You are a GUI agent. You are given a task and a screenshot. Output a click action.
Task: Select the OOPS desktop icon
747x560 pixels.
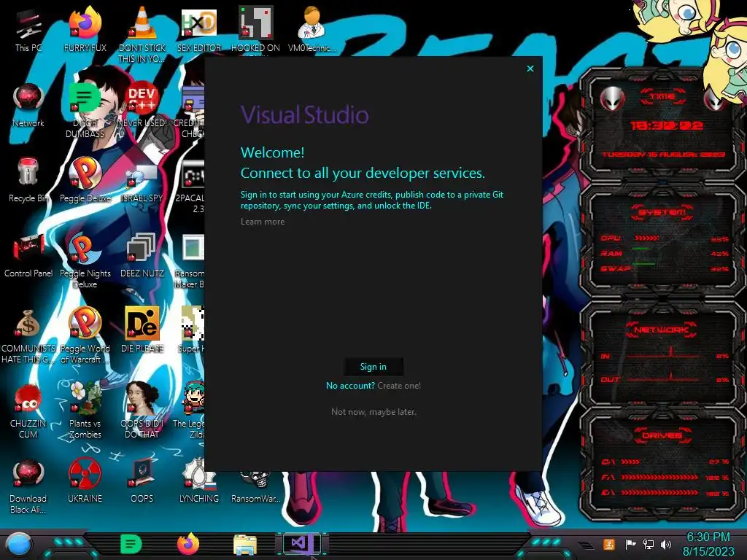coord(142,481)
